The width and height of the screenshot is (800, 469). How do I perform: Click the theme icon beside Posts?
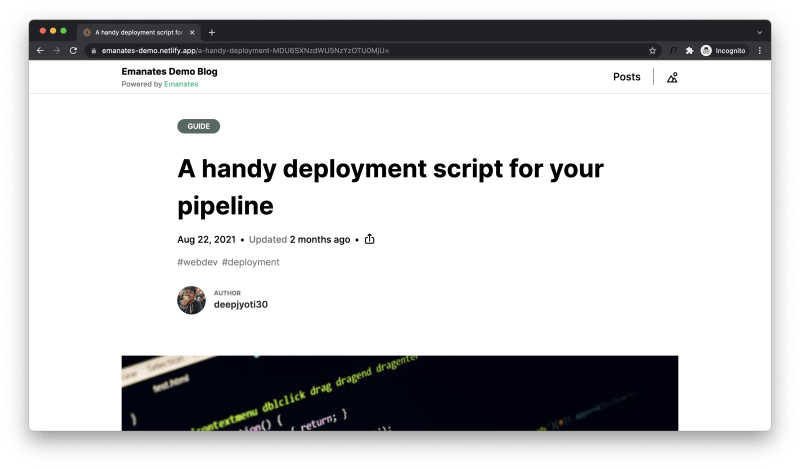click(672, 77)
